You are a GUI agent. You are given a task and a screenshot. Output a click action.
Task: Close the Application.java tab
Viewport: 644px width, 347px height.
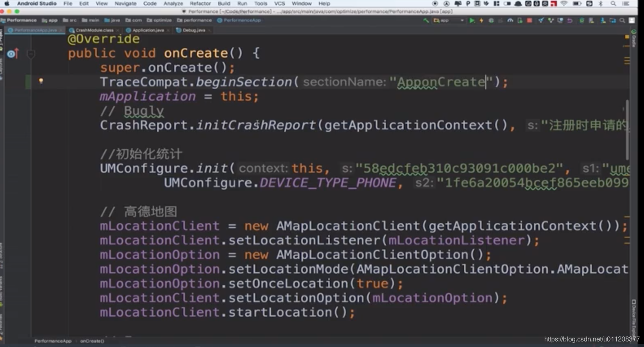coord(168,30)
